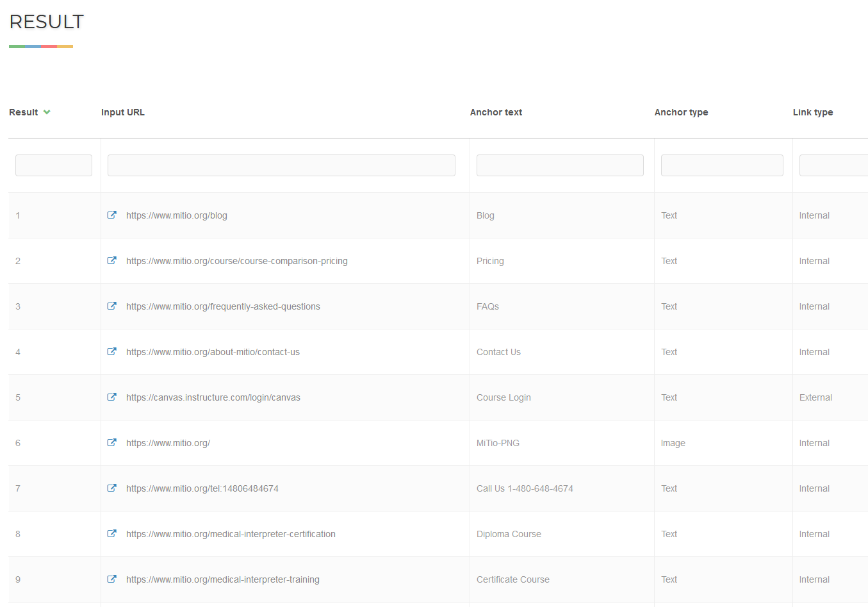Select anchor text 'Course Login' cell
Screen dimensions: 868x607
[504, 397]
